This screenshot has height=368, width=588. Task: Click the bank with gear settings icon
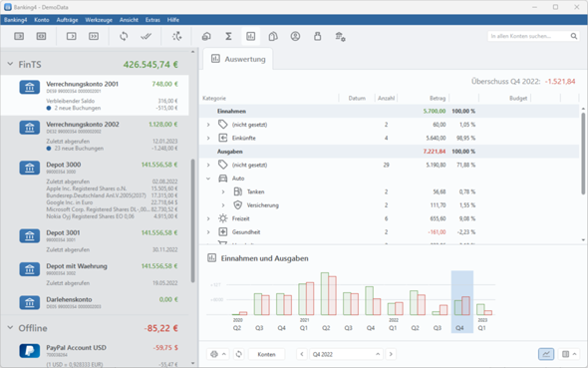coord(340,37)
